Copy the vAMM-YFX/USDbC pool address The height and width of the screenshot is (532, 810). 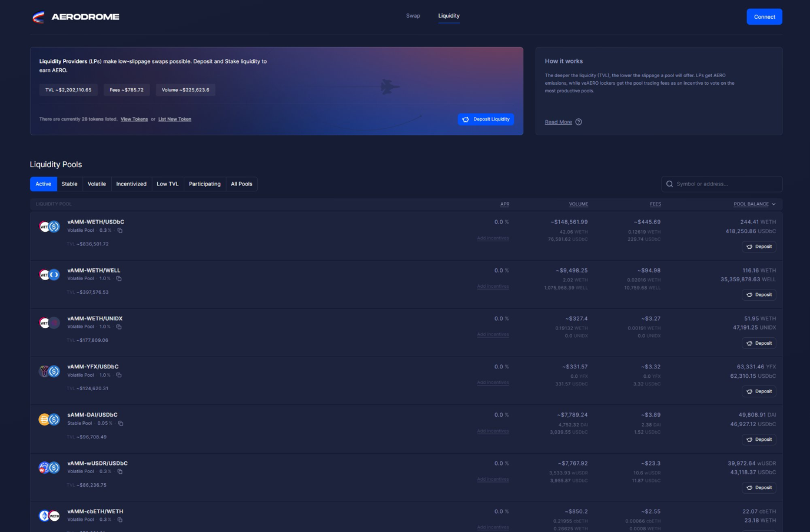point(119,375)
